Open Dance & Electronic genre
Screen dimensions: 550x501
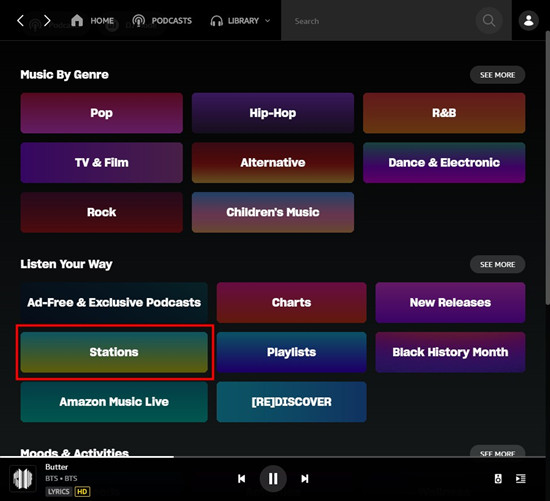click(x=444, y=162)
